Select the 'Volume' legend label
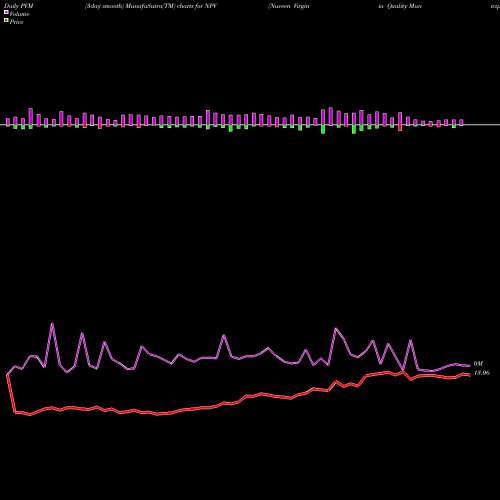 coord(19,14)
